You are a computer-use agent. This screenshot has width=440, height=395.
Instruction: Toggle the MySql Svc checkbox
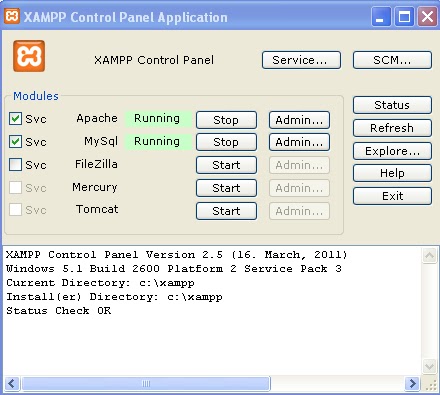(x=15, y=142)
